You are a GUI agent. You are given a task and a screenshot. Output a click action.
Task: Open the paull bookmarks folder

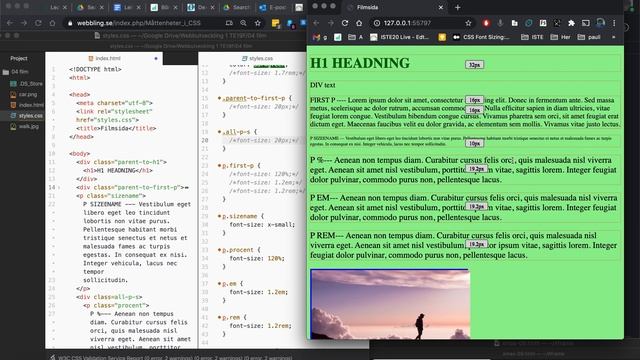pyautogui.click(x=589, y=37)
